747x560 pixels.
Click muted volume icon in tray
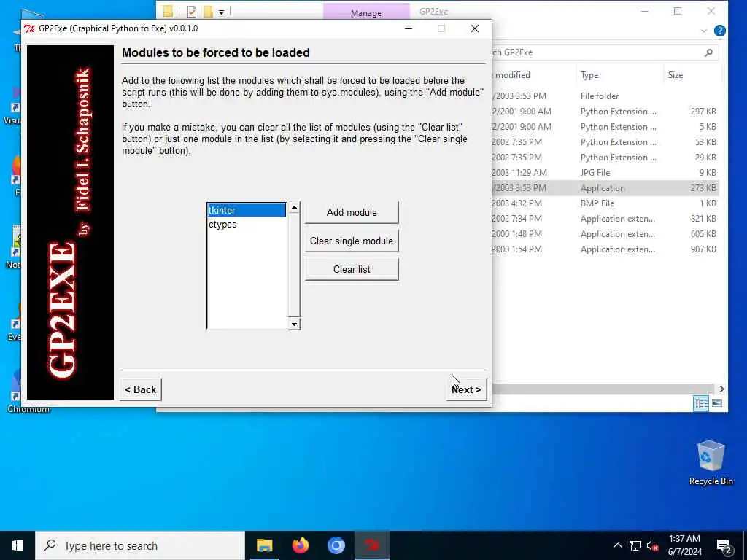click(x=652, y=545)
